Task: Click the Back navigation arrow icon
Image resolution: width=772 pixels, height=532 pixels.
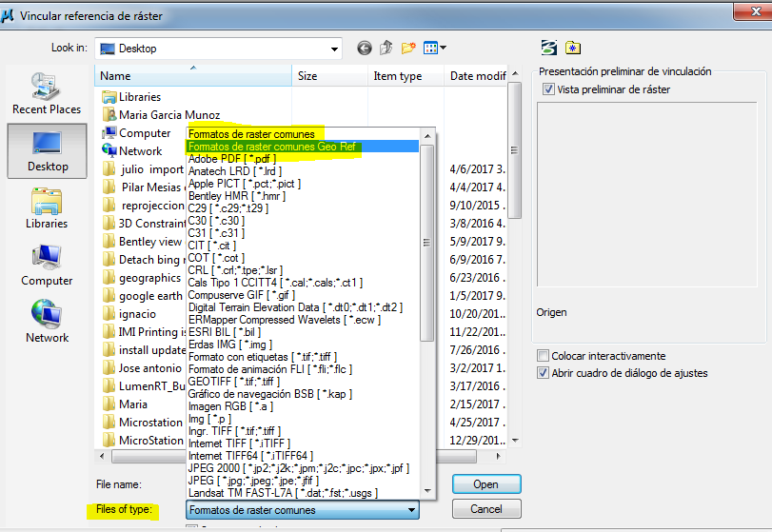Action: click(x=365, y=49)
